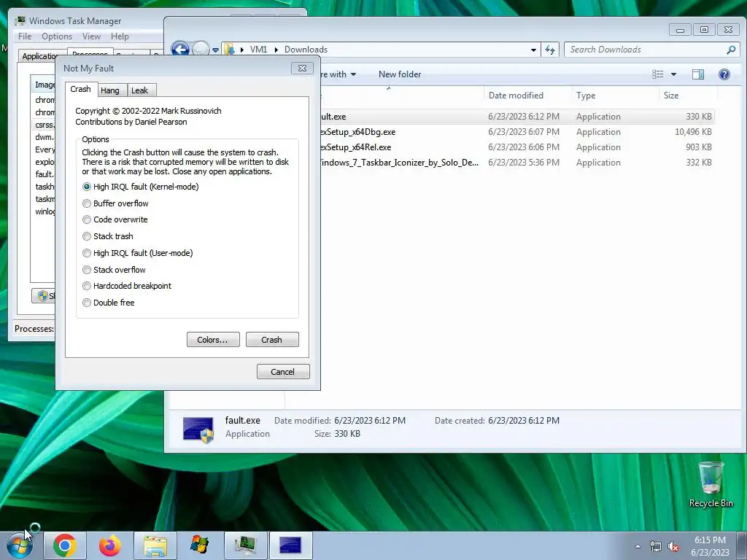Screen dimensions: 747x560
Task: Open Windows Explorer taskbar icon
Action: [x=155, y=545]
